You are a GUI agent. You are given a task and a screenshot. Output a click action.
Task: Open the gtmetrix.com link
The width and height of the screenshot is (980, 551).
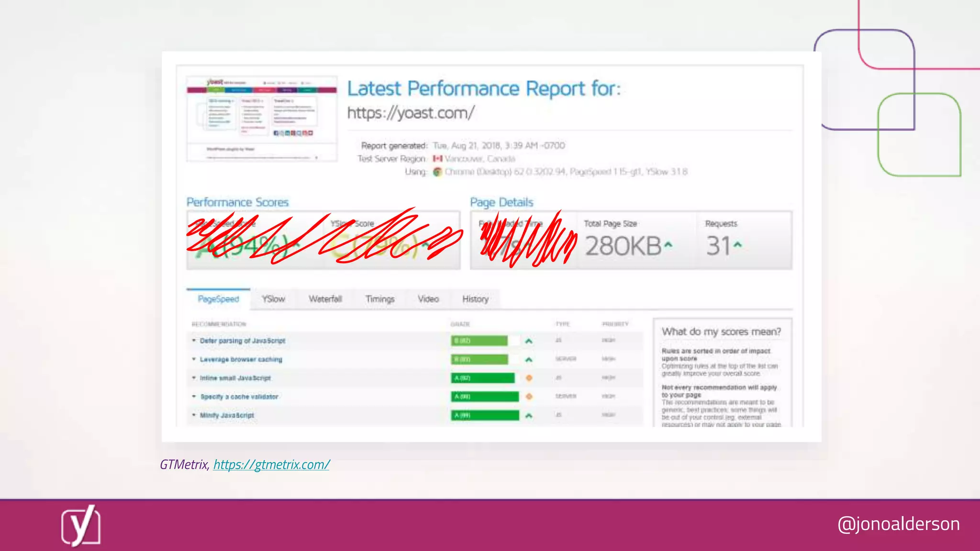pyautogui.click(x=271, y=464)
